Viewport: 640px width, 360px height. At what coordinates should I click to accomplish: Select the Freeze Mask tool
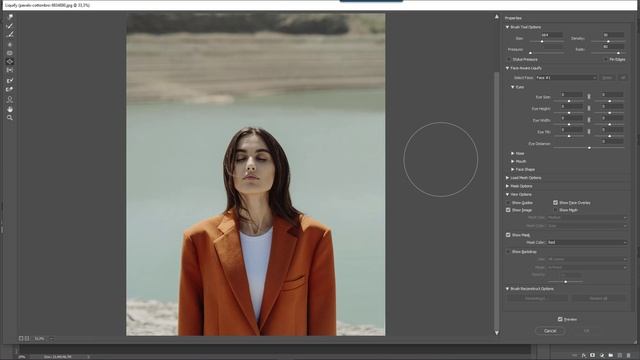pyautogui.click(x=10, y=80)
